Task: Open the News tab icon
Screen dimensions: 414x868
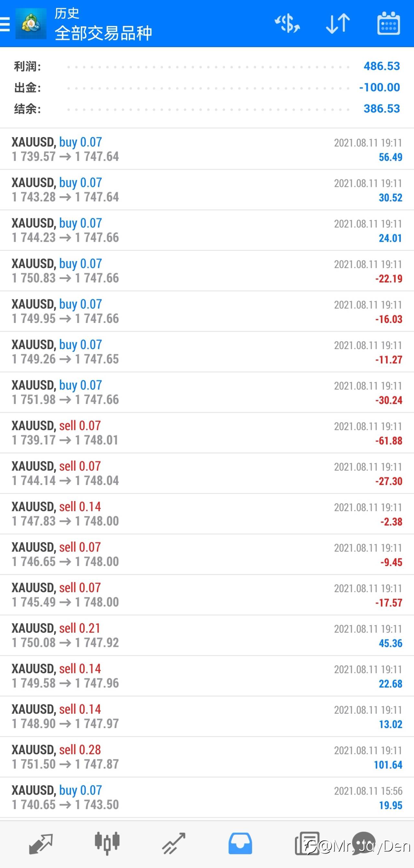Action: (x=307, y=844)
